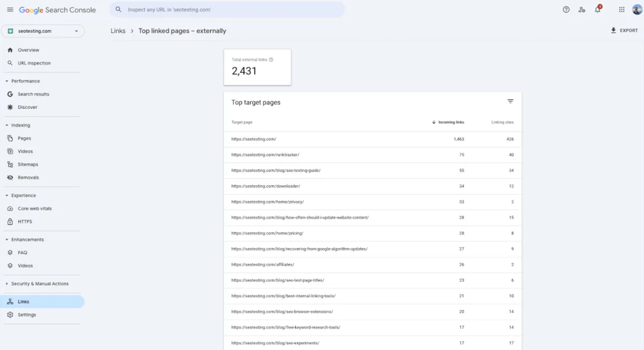
Task: Open Removals in the sidebar
Action: click(28, 178)
